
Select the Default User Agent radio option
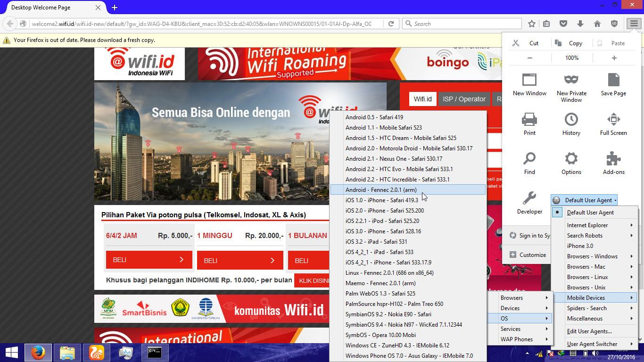[x=594, y=213]
